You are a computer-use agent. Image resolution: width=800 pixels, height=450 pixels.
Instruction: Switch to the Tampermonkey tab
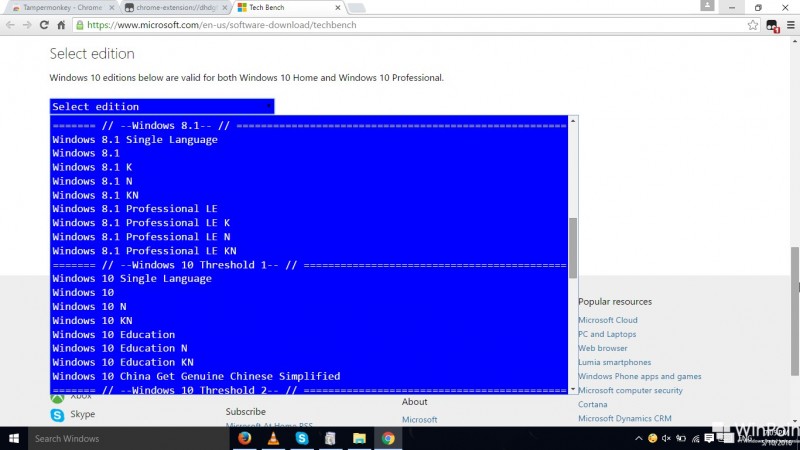click(61, 8)
